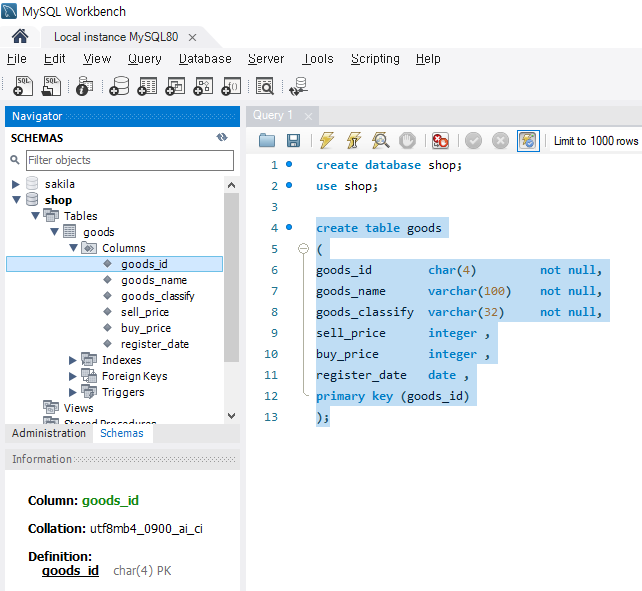Open the File menu
Viewport: 642px width, 591px height.
[x=17, y=59]
